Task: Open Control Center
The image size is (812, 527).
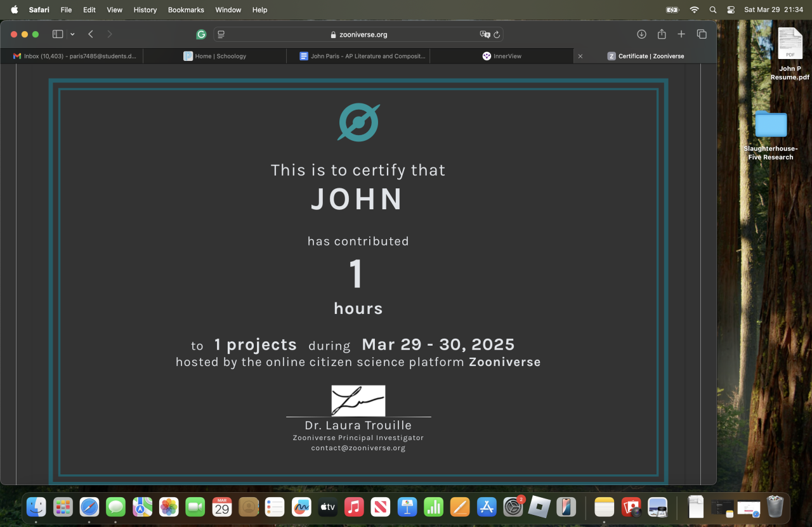Action: (731, 10)
